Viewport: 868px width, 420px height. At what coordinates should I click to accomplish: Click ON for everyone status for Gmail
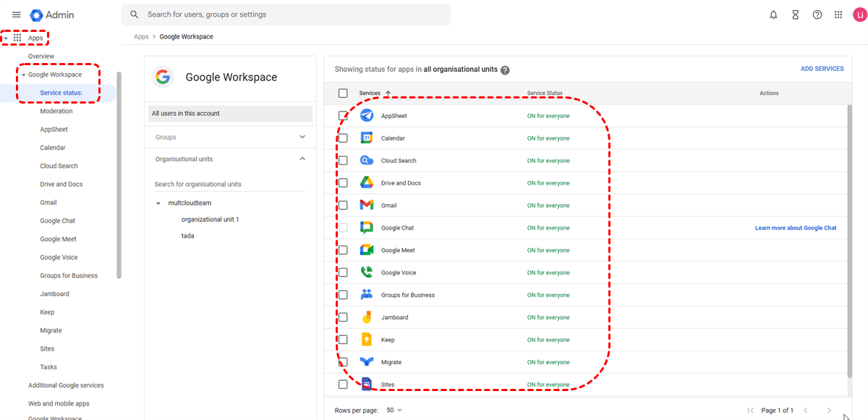click(548, 206)
